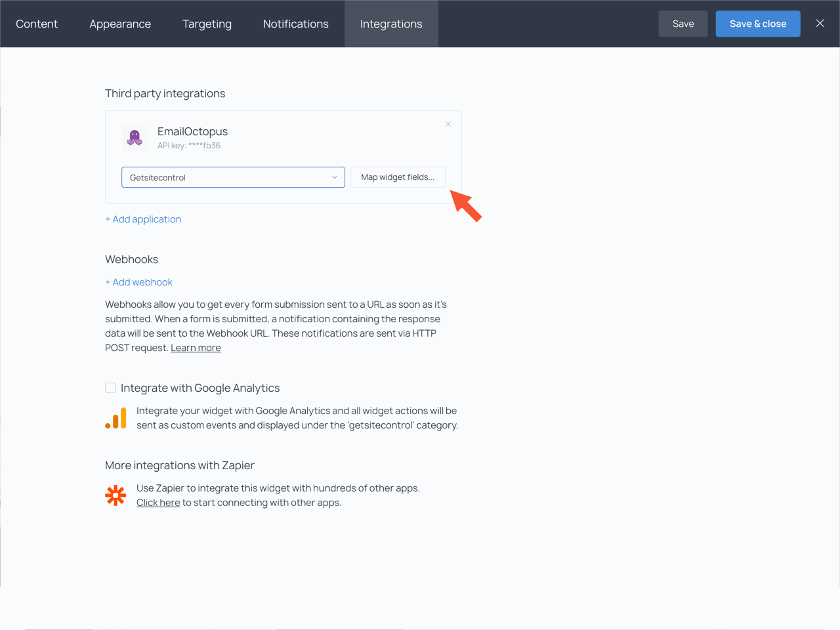Click the EmailOctopus octopus logo icon

[135, 138]
